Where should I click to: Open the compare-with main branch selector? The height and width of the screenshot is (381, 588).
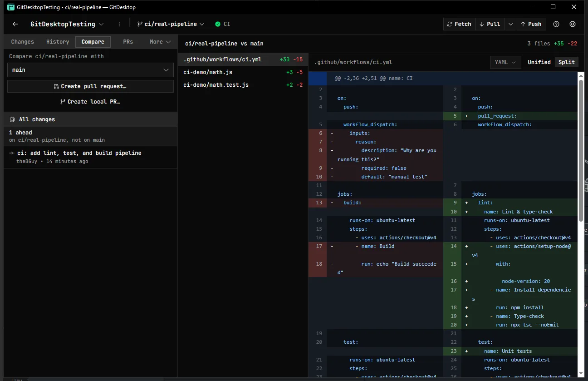click(90, 70)
